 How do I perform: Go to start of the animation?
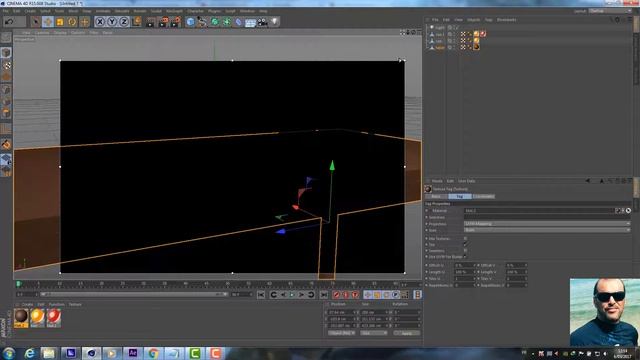tap(261, 295)
